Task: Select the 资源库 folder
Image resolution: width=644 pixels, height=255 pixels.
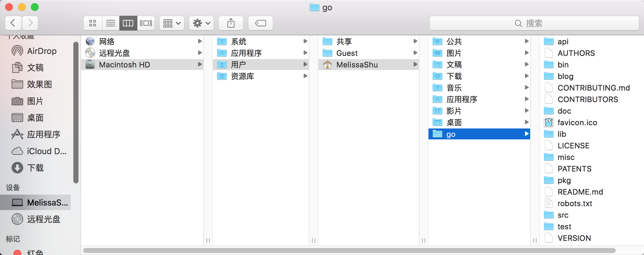Action: [261, 76]
